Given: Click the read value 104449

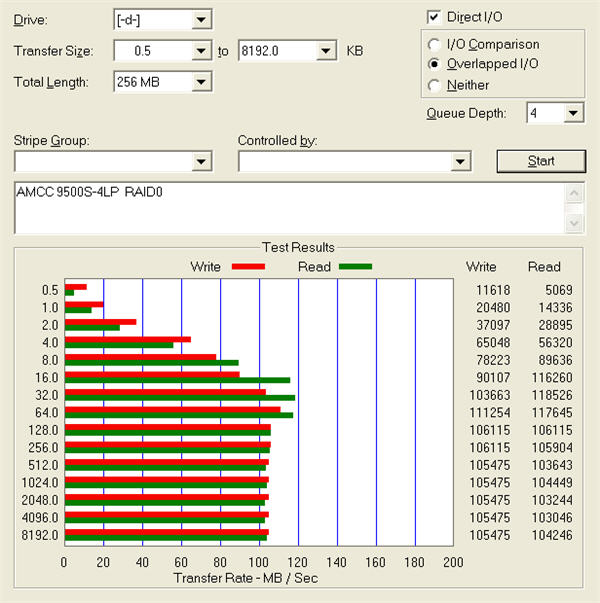Looking at the screenshot, I should click(552, 483).
